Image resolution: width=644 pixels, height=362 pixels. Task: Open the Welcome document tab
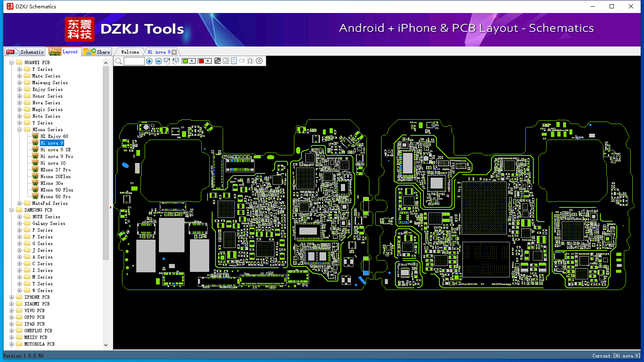[x=130, y=52]
